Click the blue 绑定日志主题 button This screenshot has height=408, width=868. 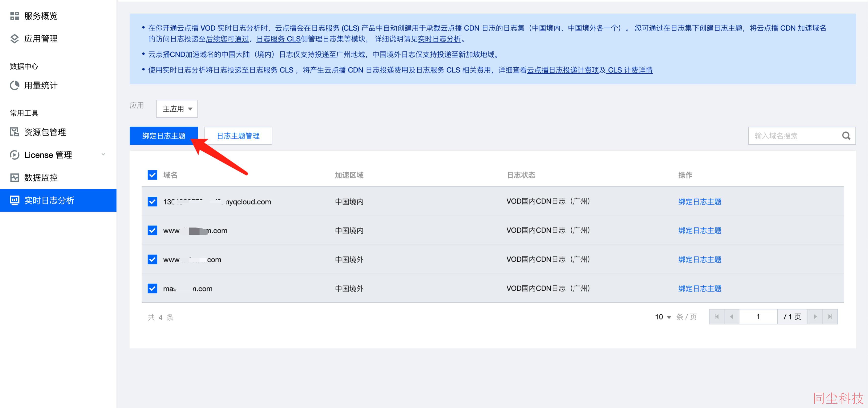click(164, 136)
